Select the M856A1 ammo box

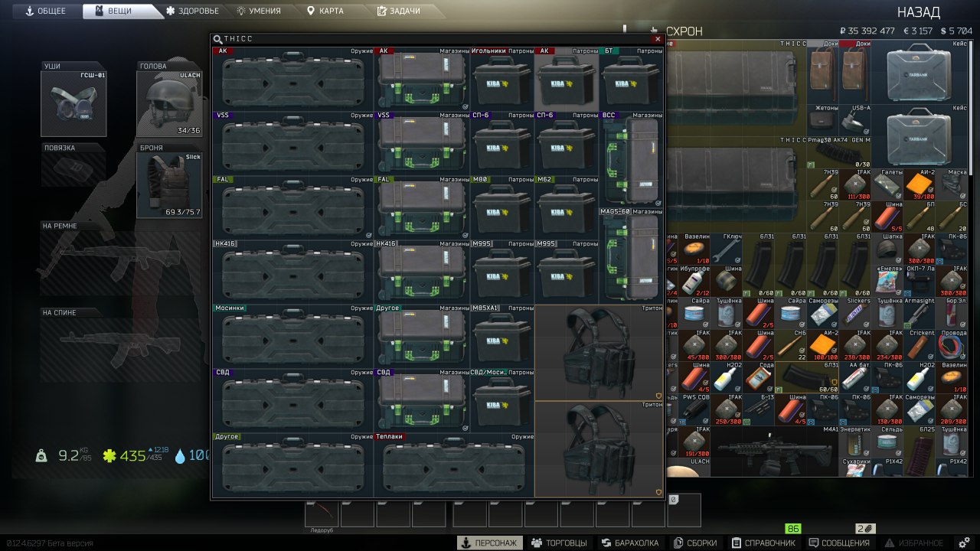click(x=502, y=337)
